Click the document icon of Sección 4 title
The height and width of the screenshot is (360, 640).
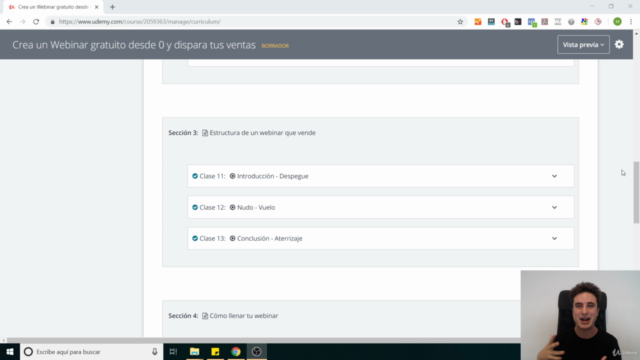click(x=205, y=316)
